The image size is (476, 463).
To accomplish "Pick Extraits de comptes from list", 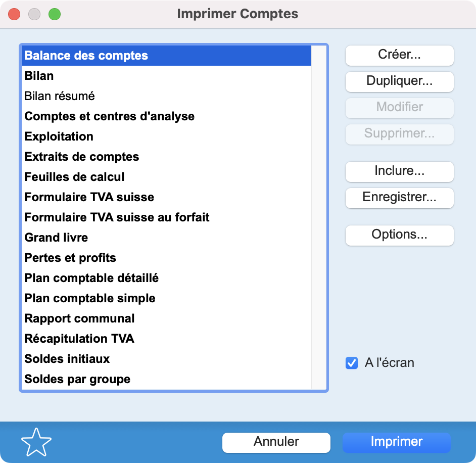I will pos(167,157).
